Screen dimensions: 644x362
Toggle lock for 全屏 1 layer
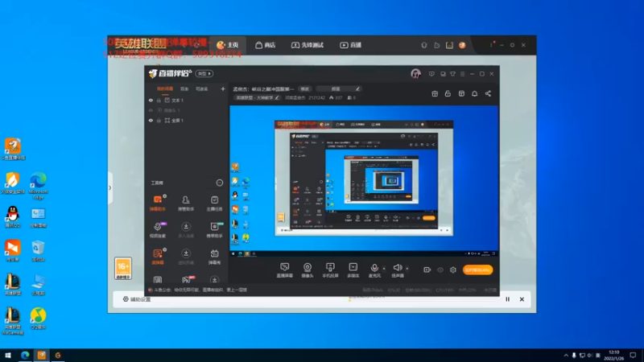coord(159,120)
